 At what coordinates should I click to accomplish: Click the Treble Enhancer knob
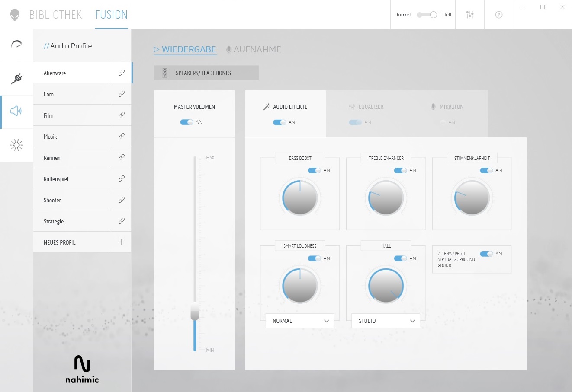(x=386, y=198)
